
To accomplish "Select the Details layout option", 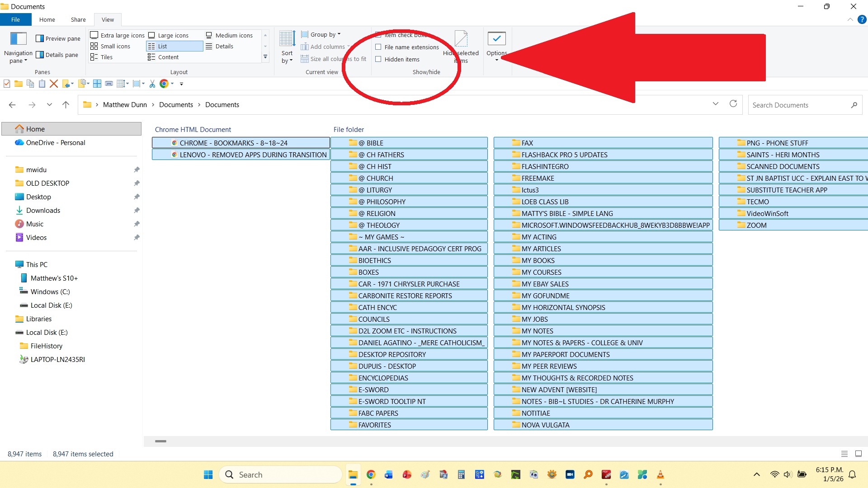I will [220, 46].
